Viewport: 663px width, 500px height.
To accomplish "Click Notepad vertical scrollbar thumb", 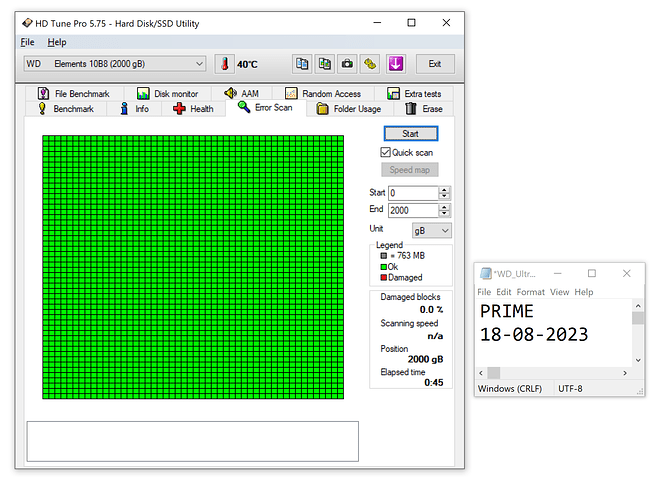I will (638, 318).
